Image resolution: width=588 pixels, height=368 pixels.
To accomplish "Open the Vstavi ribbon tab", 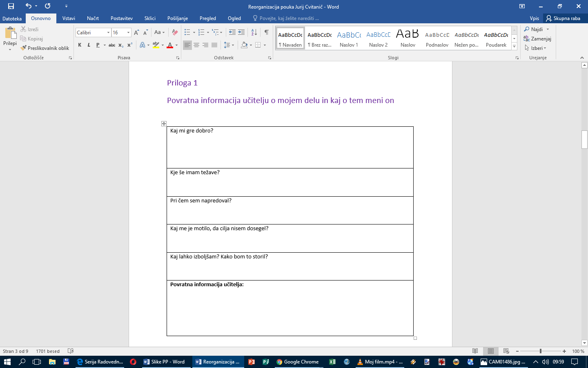I will tap(69, 18).
